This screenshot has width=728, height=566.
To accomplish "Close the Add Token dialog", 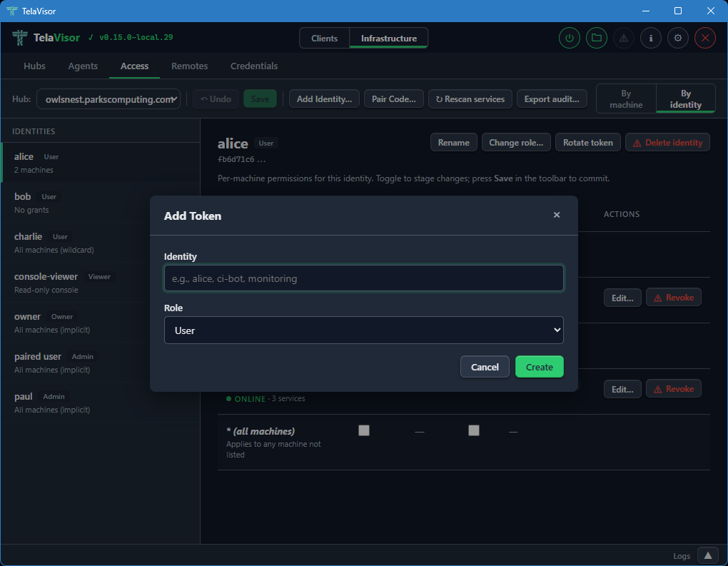I will [557, 215].
